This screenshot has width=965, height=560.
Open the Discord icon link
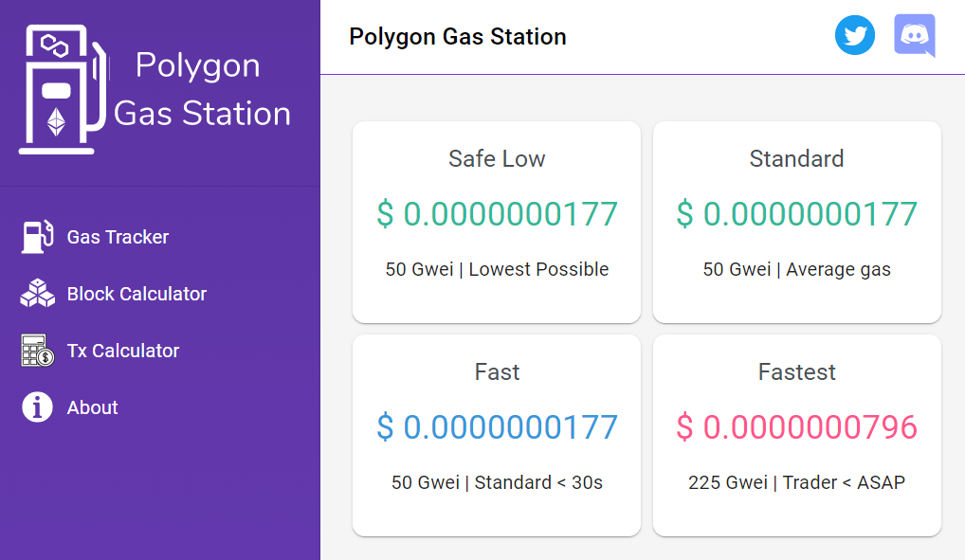[x=915, y=35]
